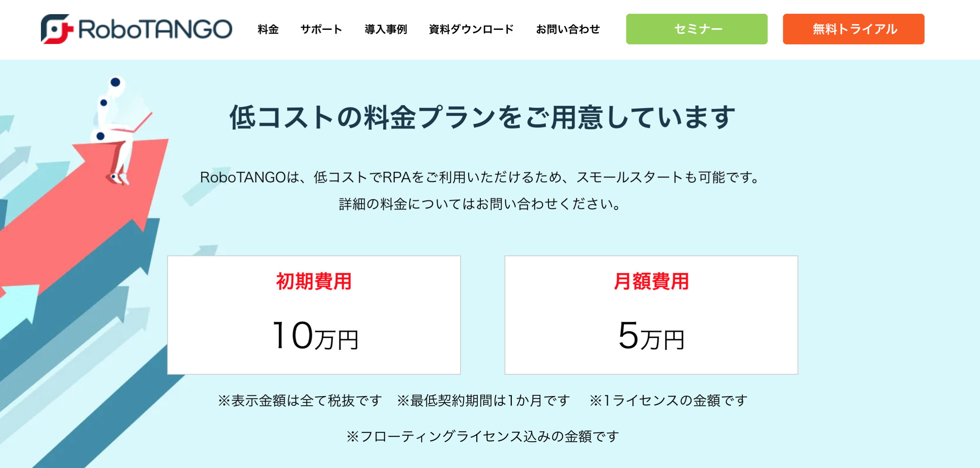Click the 10万円 price text
Viewport: 980px width, 468px height.
[315, 335]
